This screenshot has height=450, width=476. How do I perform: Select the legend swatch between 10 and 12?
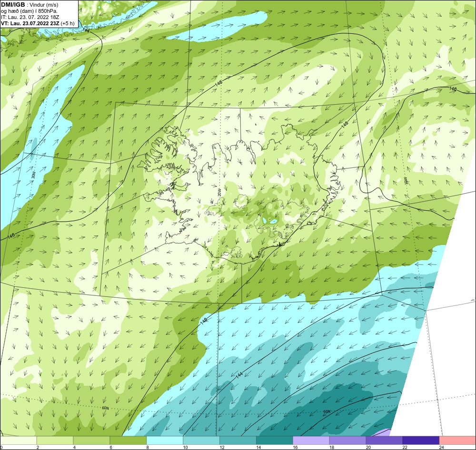click(201, 440)
